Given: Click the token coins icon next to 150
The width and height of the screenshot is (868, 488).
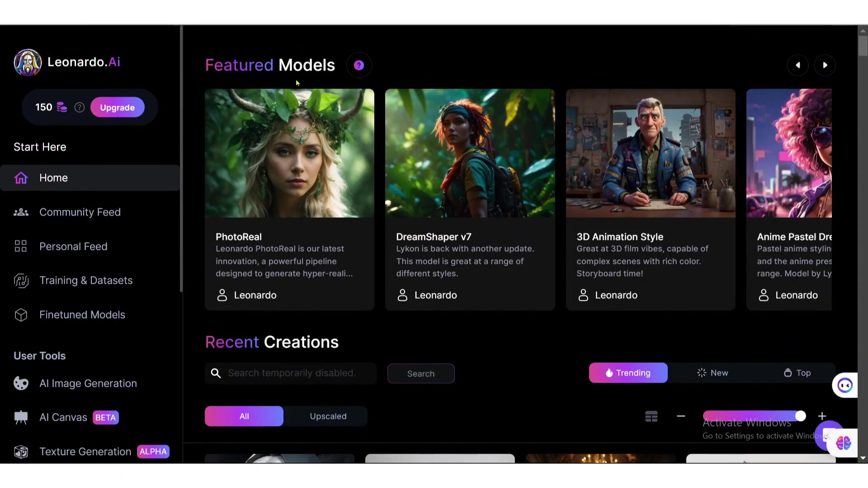Looking at the screenshot, I should tap(62, 108).
